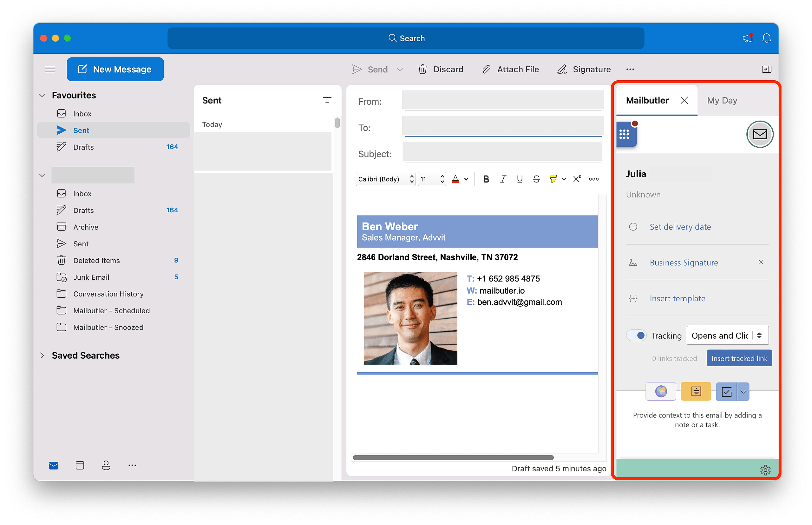Click the Bold formatting icon
Viewport: 812px width, 525px height.
(x=486, y=179)
